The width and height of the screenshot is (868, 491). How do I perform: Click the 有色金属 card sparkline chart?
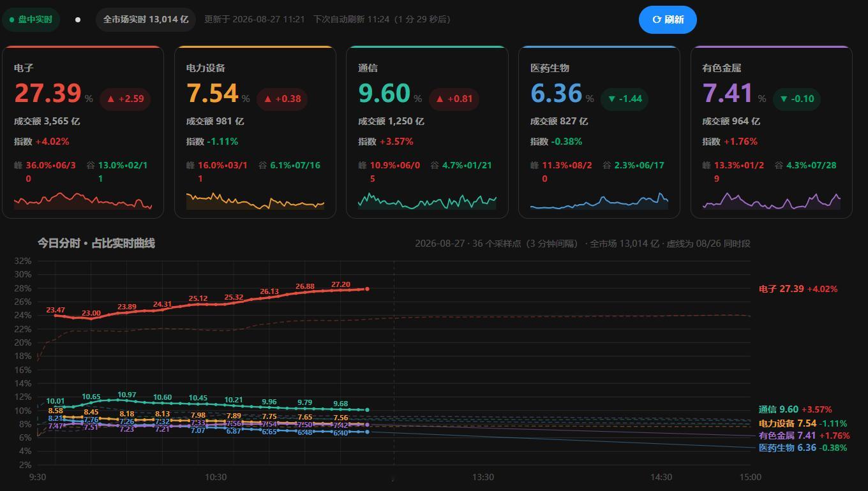pos(772,201)
